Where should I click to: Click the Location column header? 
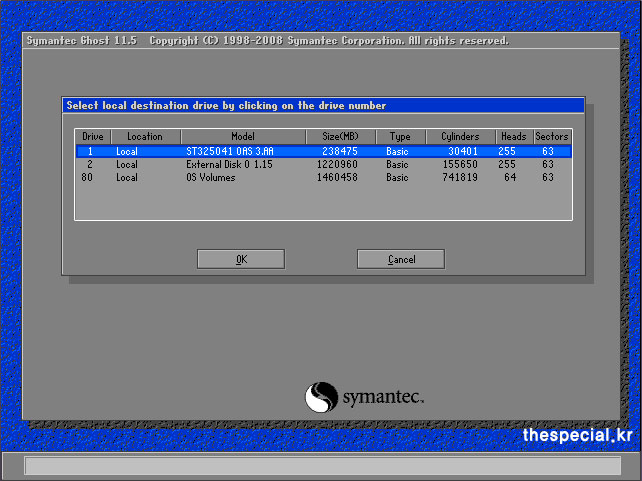point(145,137)
